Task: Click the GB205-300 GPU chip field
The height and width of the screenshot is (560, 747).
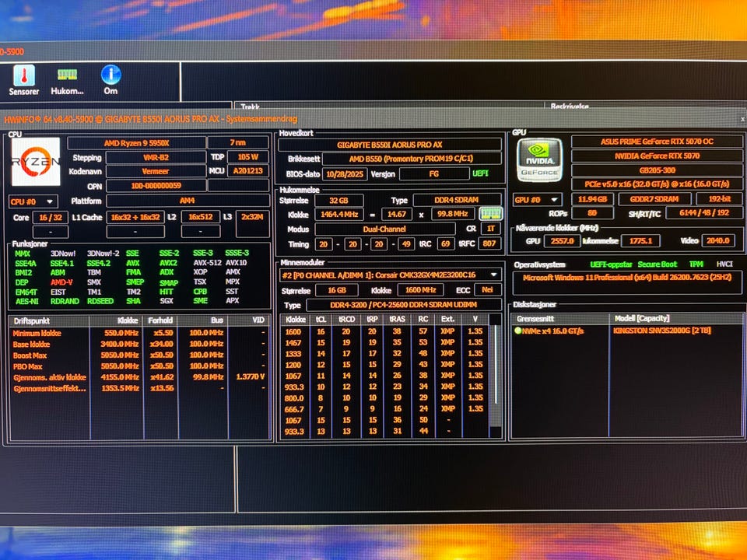Action: point(657,170)
